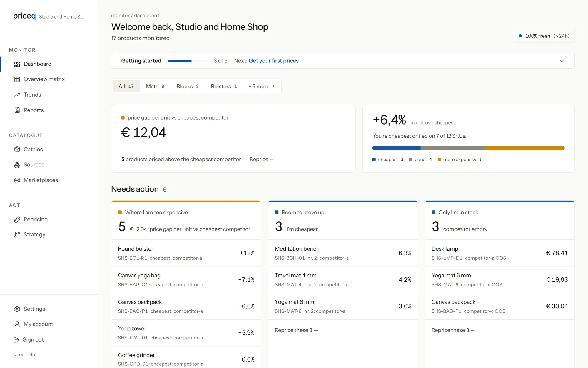Image resolution: width=588 pixels, height=368 pixels.
Task: Click the Marketplaces broadcast icon
Action: (17, 180)
